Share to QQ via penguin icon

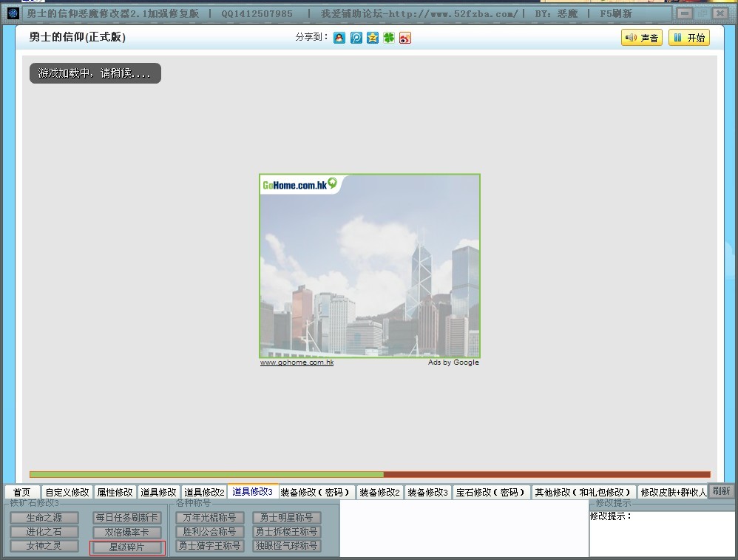[x=339, y=38]
